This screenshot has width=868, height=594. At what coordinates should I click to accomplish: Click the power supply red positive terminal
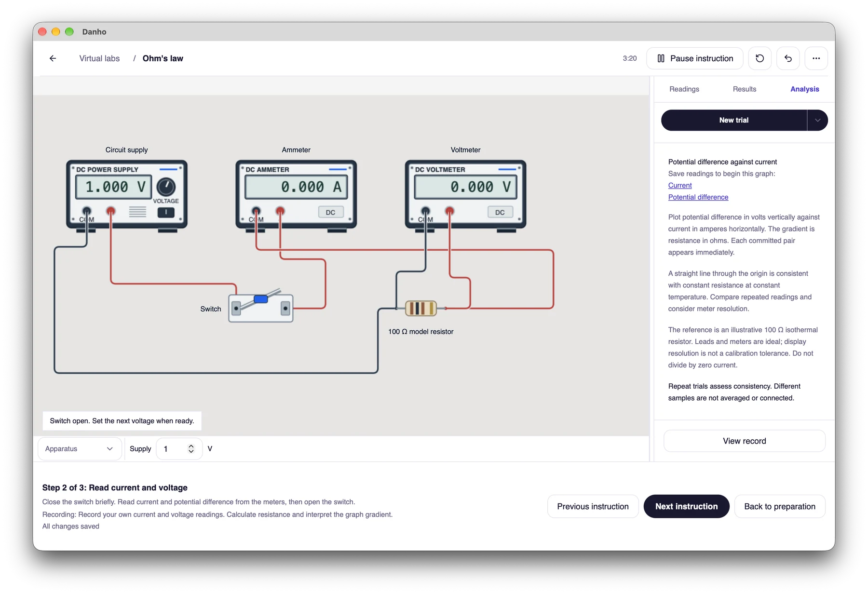point(111,211)
